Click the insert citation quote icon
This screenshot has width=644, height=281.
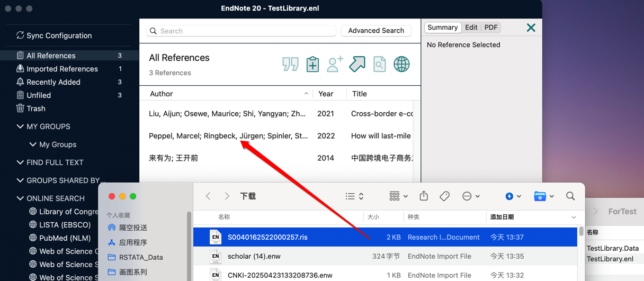coord(290,64)
